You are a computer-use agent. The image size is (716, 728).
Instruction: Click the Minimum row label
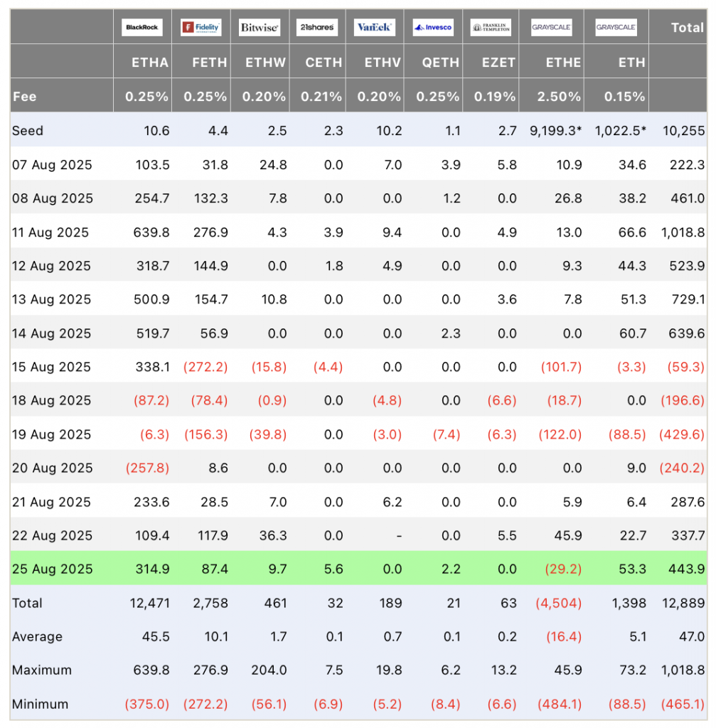40,704
